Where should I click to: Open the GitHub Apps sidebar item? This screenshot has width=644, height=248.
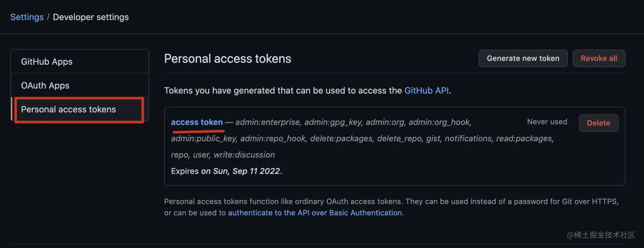[x=80, y=61]
